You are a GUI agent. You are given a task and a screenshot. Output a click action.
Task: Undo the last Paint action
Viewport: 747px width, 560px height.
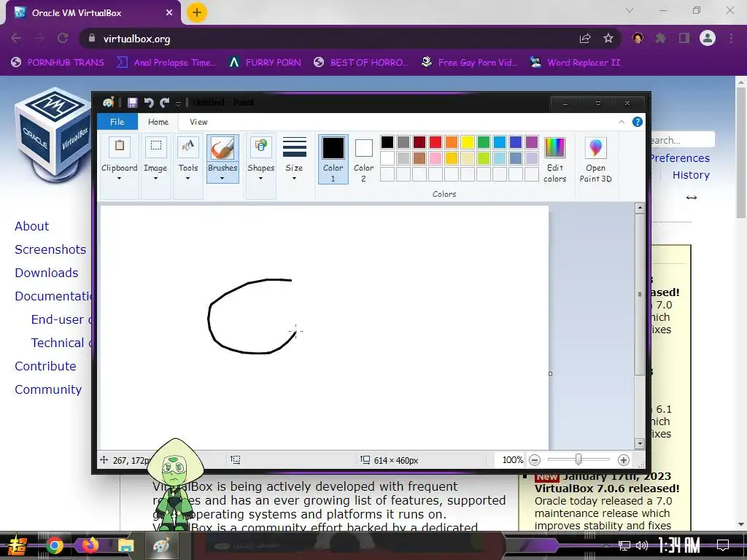click(x=149, y=102)
